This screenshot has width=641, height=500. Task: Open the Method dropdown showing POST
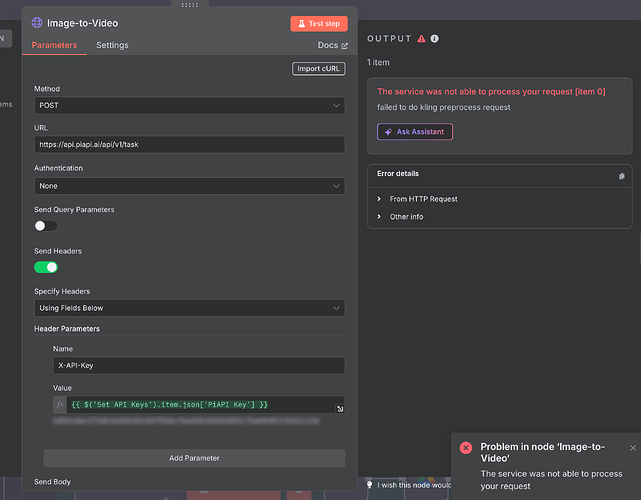click(189, 105)
